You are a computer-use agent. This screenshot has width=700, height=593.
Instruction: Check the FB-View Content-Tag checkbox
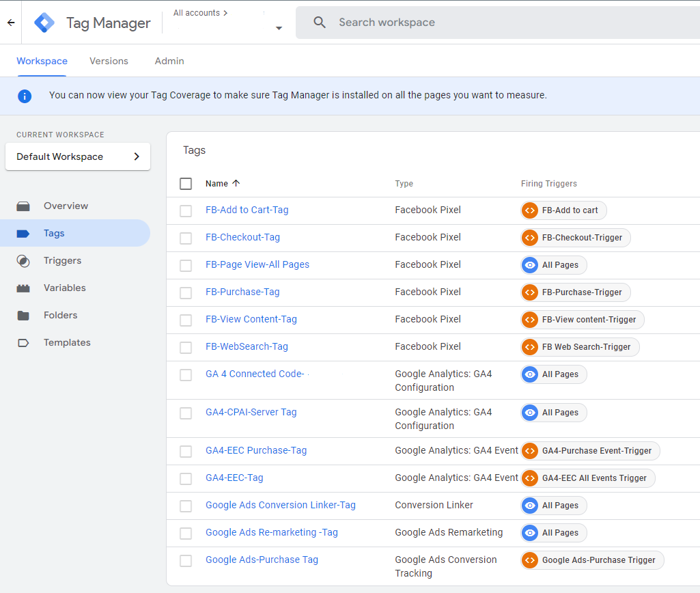[186, 320]
